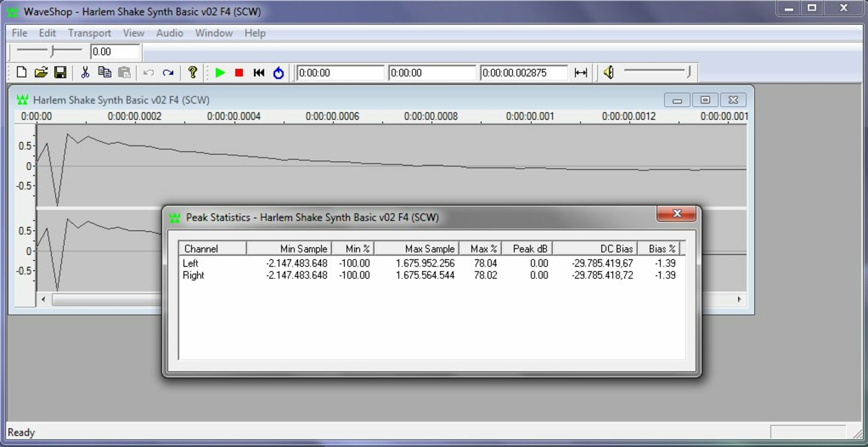This screenshot has height=447, width=868.
Task: Minimize the main WaveShop window
Action: 789,8
